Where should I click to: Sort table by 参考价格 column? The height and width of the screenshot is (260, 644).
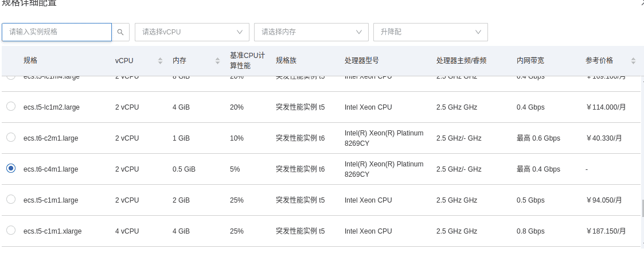[x=633, y=61]
